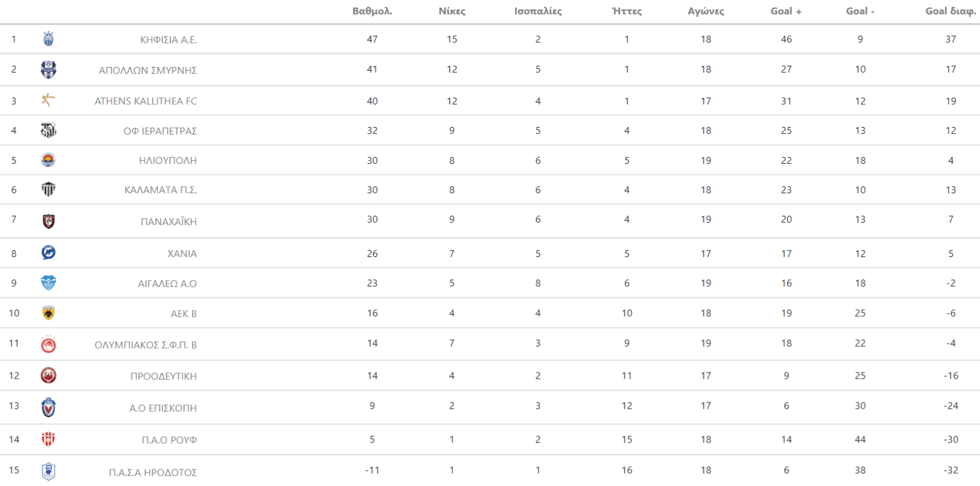Open the Α.Ο ΕΠΙΣΚΟΠΗ team link
Viewport: 980px width, 486px height.
163,408
